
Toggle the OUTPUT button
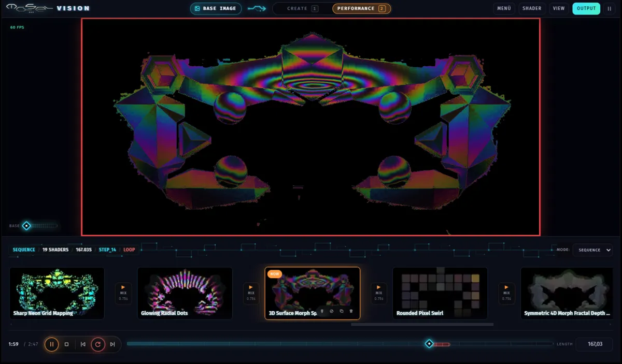(586, 8)
